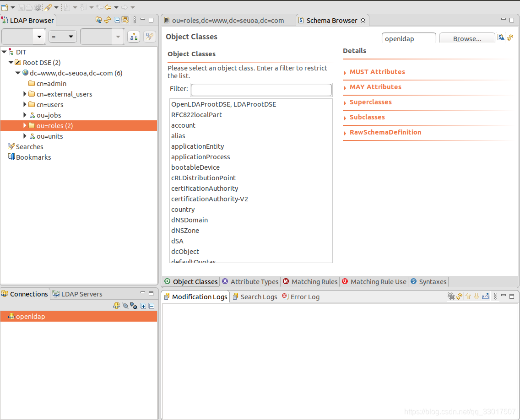Collapse the DIT tree node
The width and height of the screenshot is (520, 420).
(x=4, y=52)
